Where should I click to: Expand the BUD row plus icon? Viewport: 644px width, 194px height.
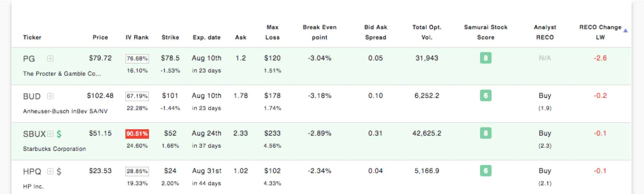click(x=50, y=96)
